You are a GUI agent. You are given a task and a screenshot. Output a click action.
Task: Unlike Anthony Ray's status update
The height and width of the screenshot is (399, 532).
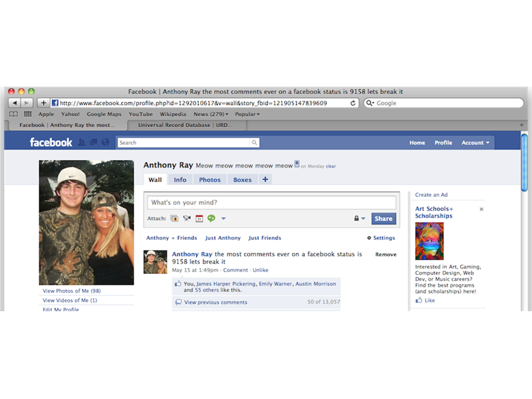(261, 269)
